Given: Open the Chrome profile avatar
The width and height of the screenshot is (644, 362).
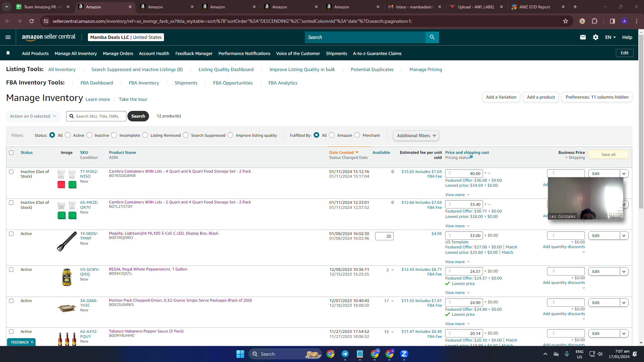Looking at the screenshot, I should [x=625, y=21].
